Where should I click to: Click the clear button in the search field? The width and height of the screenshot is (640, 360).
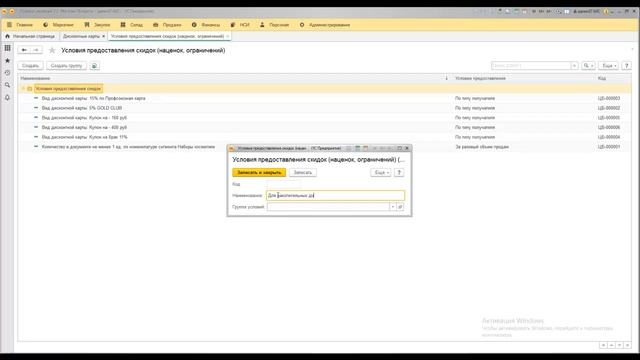pos(574,66)
